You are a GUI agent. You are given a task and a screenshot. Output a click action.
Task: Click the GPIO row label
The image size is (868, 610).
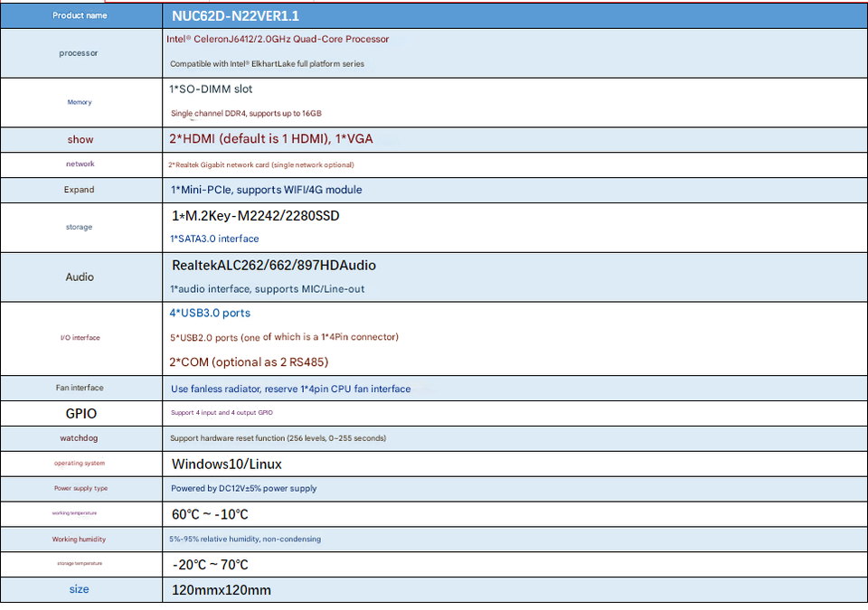(x=80, y=413)
